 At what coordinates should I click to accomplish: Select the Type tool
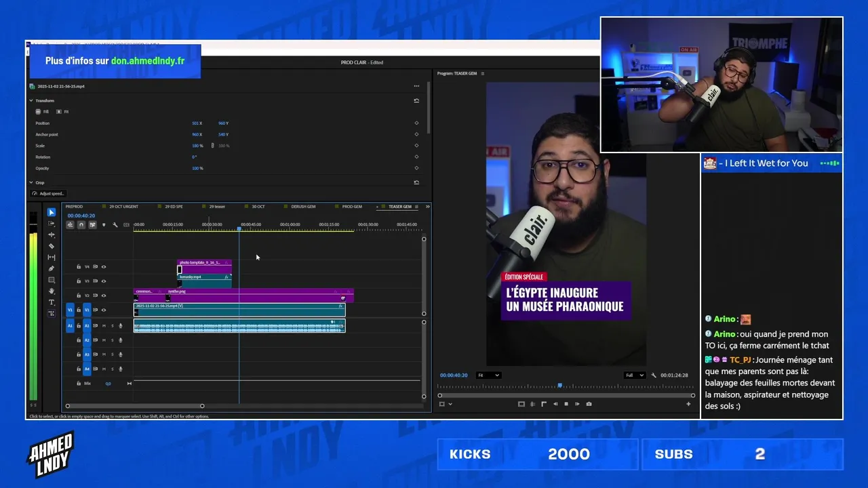tap(52, 302)
